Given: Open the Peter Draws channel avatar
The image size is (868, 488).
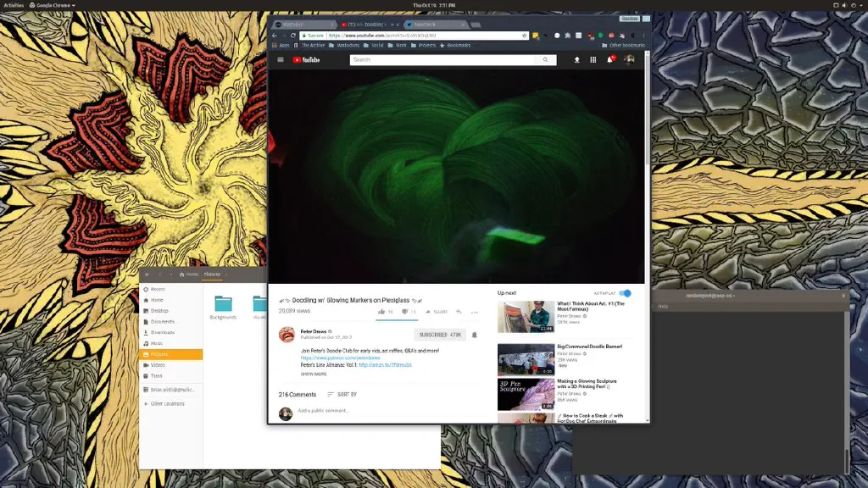Looking at the screenshot, I should [287, 334].
